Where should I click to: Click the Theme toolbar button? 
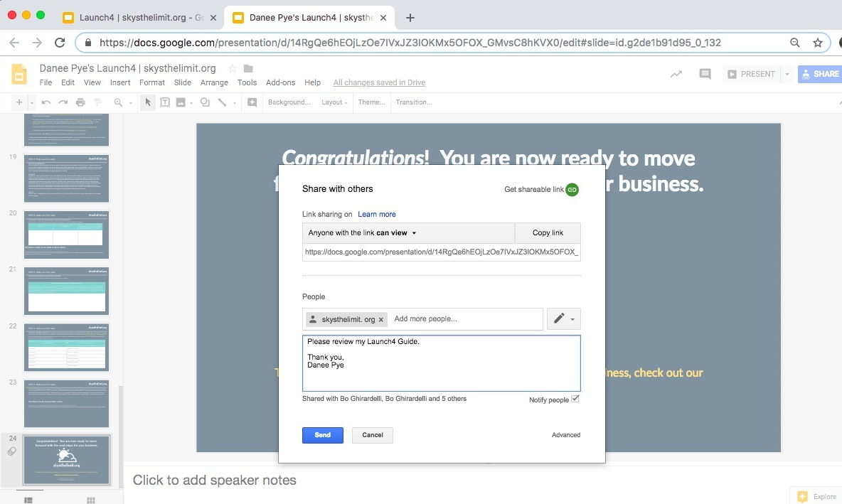(x=371, y=102)
